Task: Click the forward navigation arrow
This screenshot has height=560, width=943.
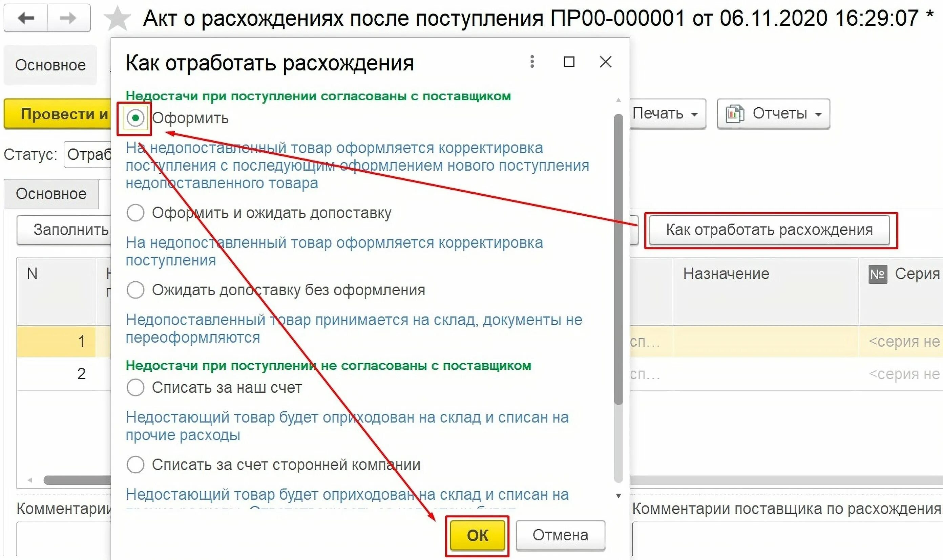Action: tap(68, 18)
